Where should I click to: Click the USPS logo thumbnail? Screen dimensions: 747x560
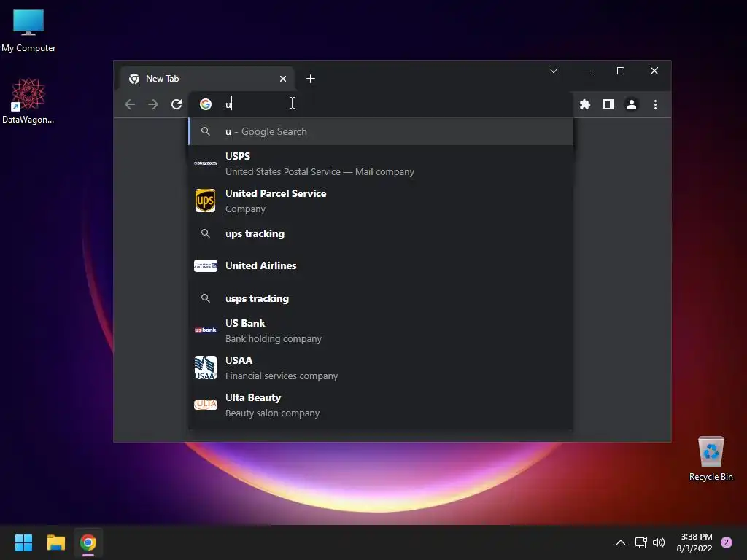(205, 163)
